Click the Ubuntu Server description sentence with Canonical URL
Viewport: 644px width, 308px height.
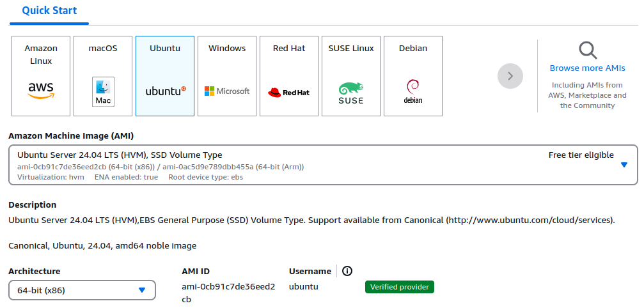point(311,220)
